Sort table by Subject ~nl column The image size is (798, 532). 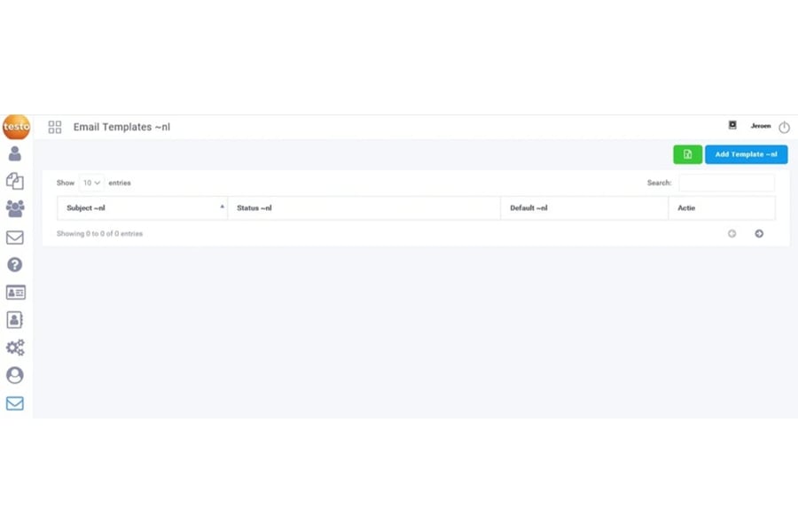coord(142,208)
